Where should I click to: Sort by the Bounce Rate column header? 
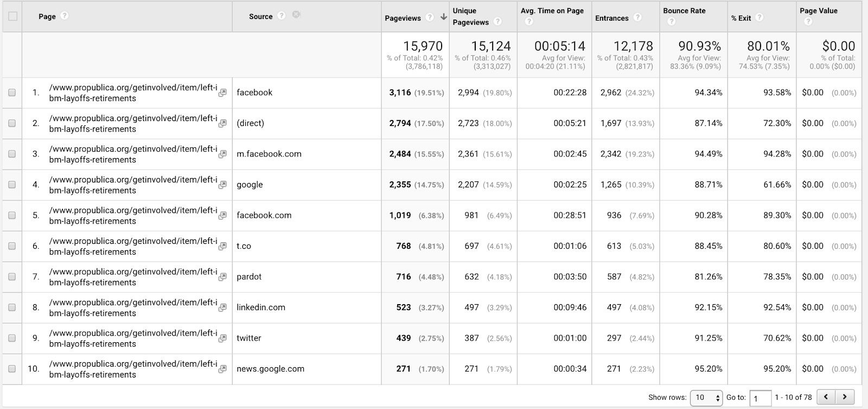click(684, 11)
